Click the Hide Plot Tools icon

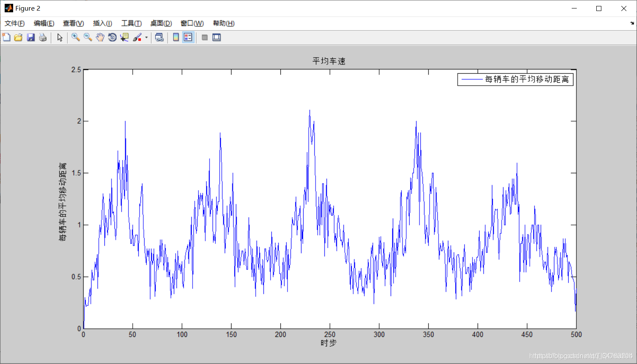(x=204, y=37)
